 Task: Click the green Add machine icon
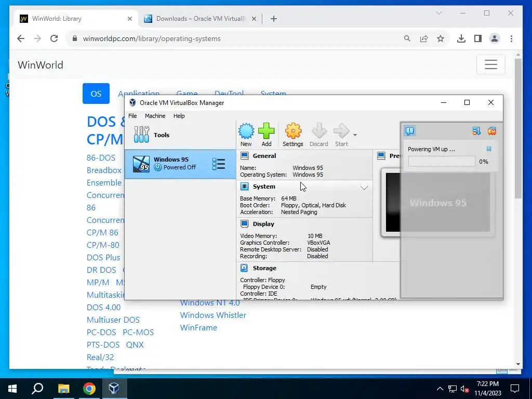[x=267, y=135]
